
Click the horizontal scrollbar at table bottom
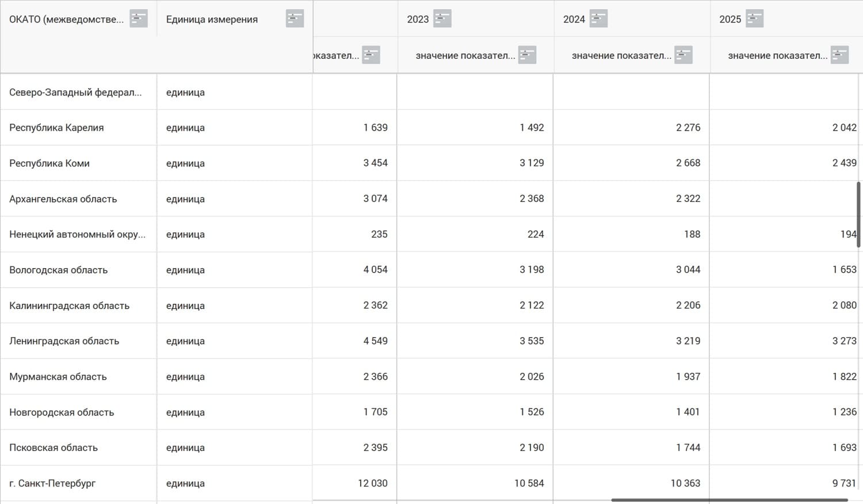click(x=730, y=500)
